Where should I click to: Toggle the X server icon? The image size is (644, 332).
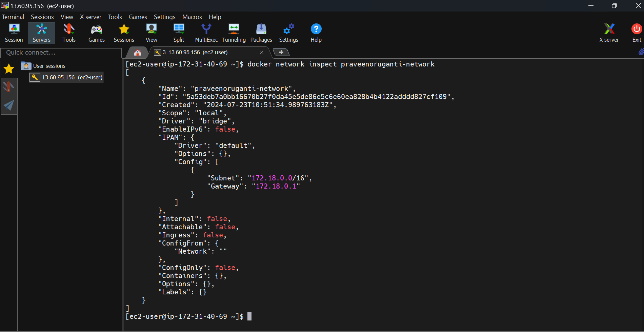pyautogui.click(x=609, y=33)
